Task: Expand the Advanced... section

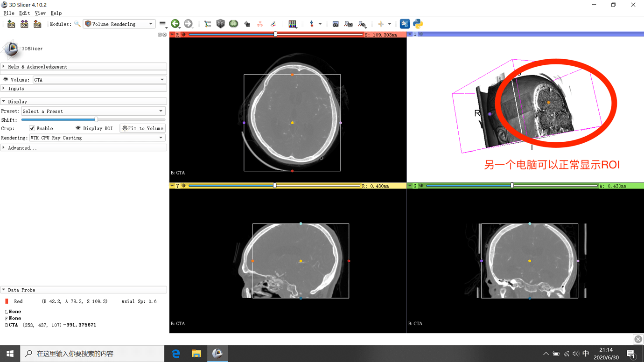Action: coord(22,148)
